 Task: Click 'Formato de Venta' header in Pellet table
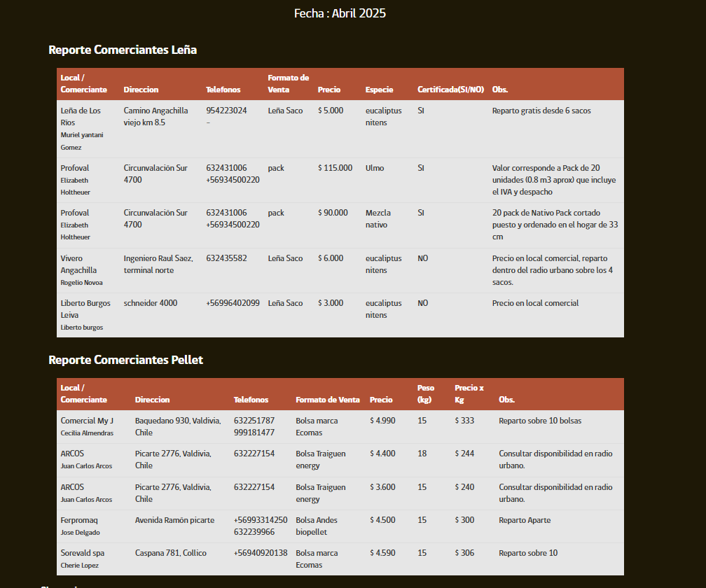(x=328, y=400)
